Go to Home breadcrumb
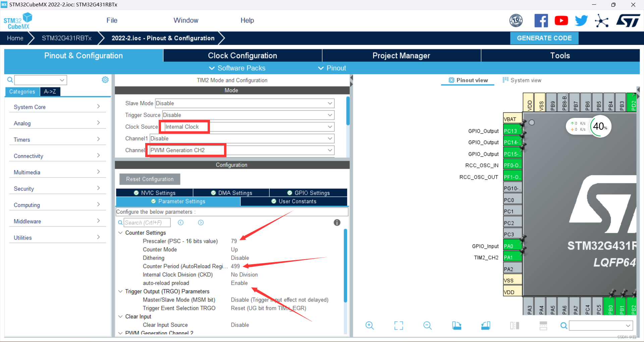The height and width of the screenshot is (342, 644). (15, 38)
